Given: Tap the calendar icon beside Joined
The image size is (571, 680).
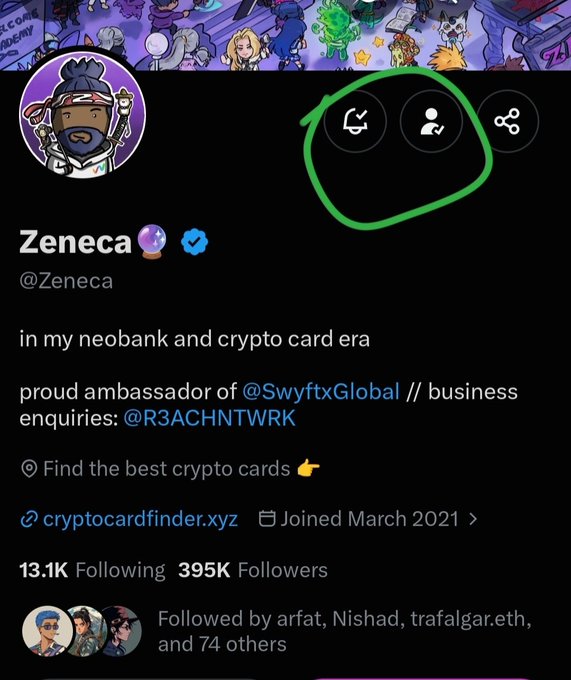Looking at the screenshot, I should pos(267,518).
